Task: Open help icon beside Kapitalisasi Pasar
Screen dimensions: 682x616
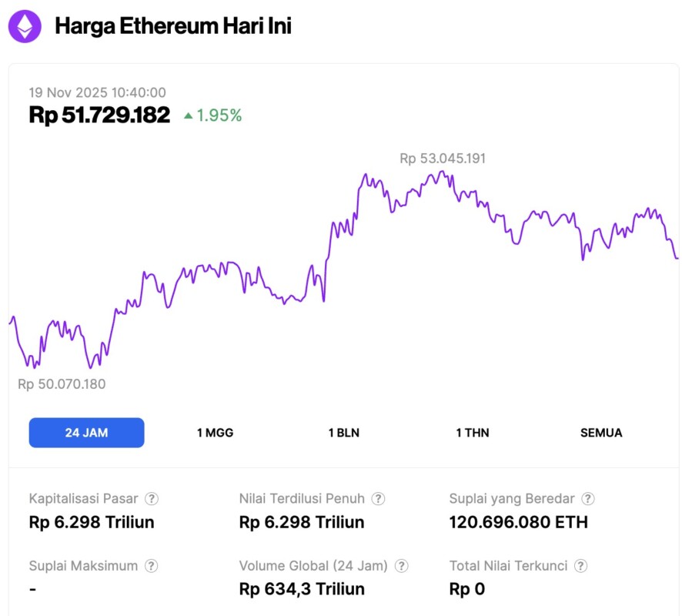Action: (x=152, y=499)
